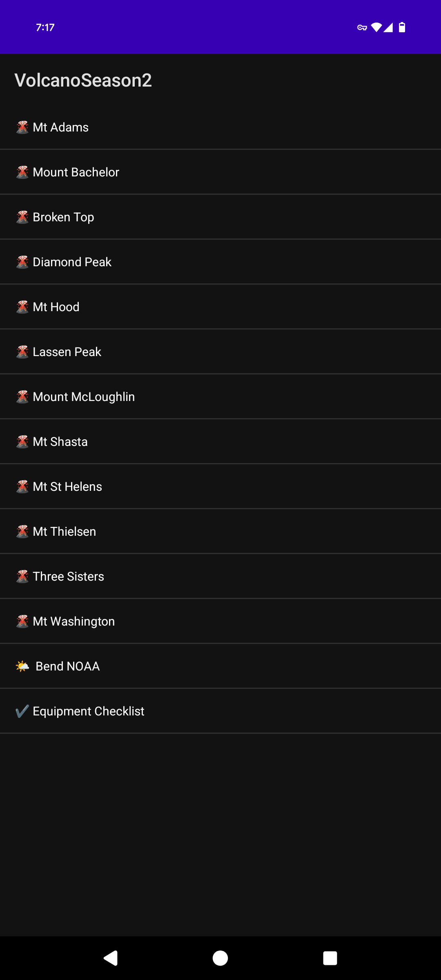Choose Lassen Peak from the list
The width and height of the screenshot is (441, 980).
click(67, 352)
